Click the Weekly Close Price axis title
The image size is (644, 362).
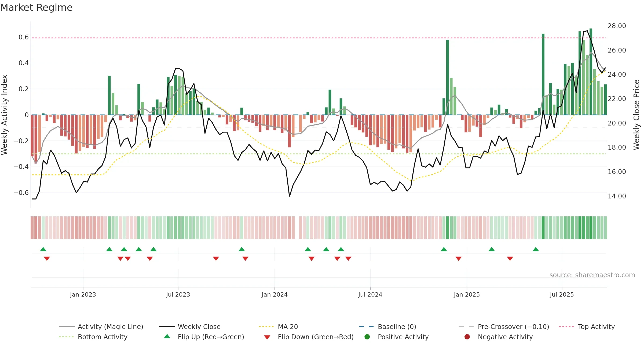point(636,115)
